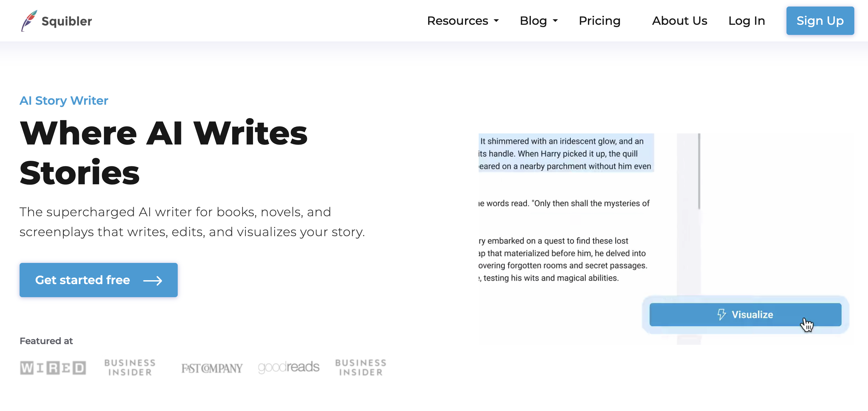Click the last Business Insider logo
The image size is (868, 411).
[361, 368]
